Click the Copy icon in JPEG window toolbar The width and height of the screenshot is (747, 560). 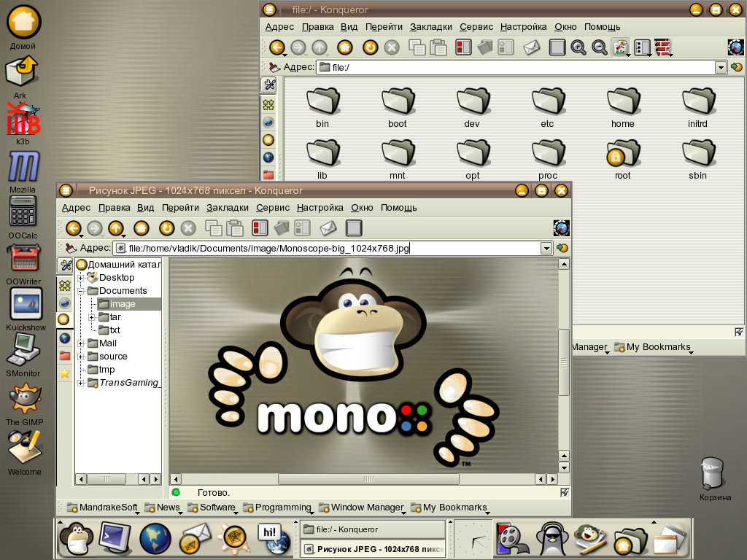(x=213, y=228)
